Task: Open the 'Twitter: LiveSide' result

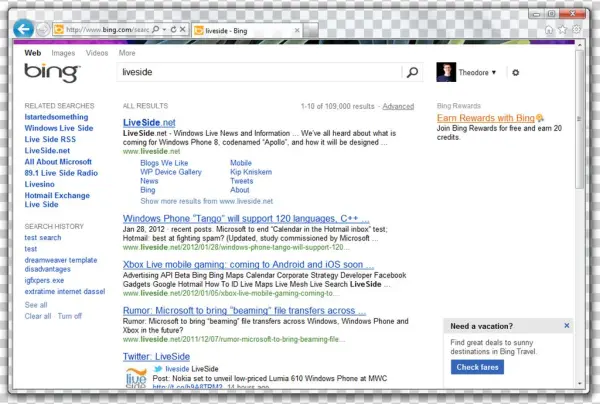Action: [x=156, y=357]
